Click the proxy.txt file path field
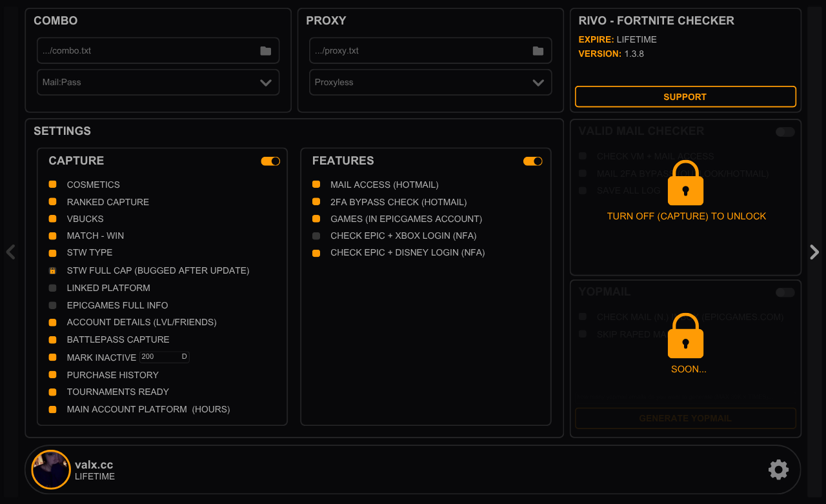The width and height of the screenshot is (826, 504). [430, 50]
